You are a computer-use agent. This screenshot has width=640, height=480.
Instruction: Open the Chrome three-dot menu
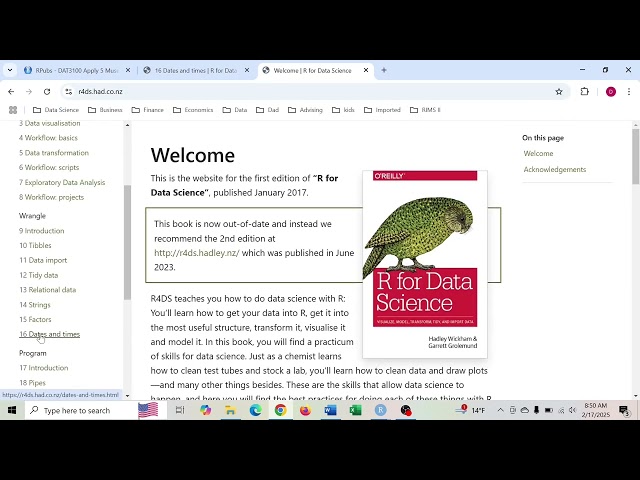[x=629, y=91]
